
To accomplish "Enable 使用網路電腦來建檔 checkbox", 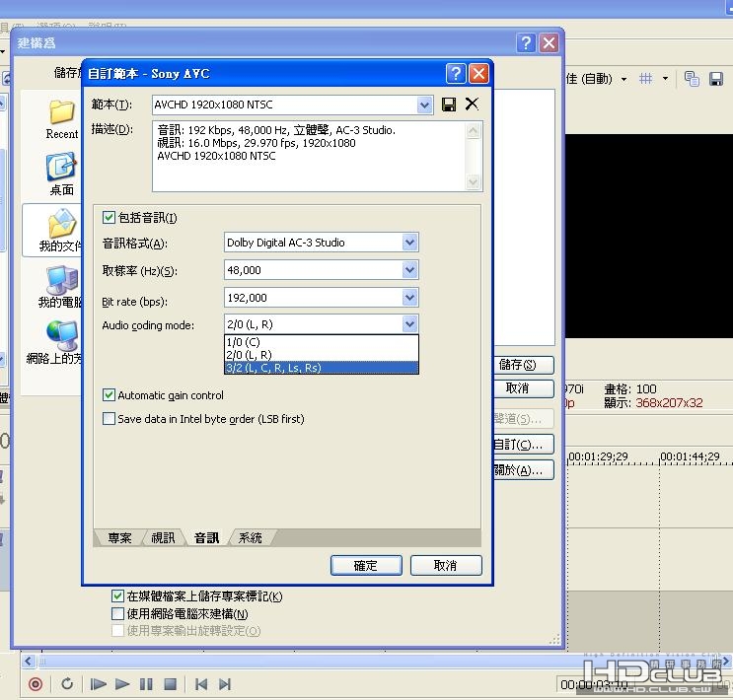I will pos(117,613).
